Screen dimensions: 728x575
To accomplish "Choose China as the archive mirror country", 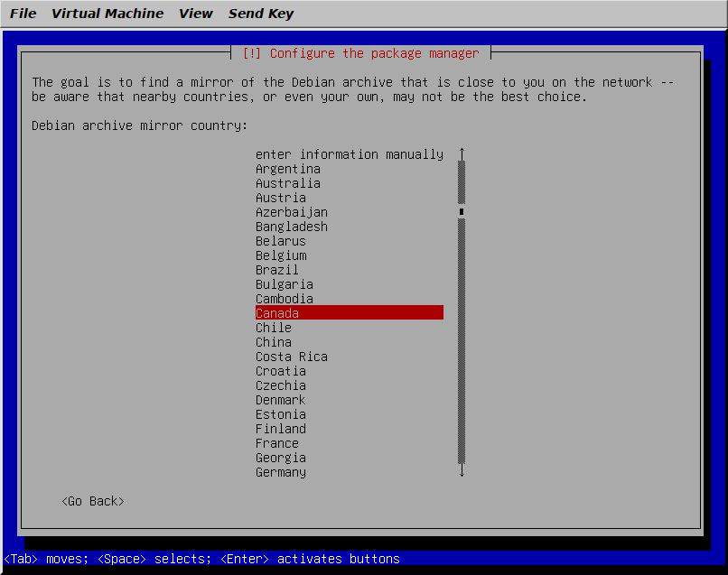I will 274,341.
